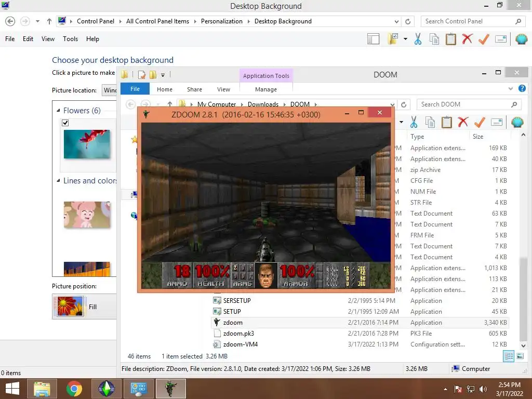Click Copy icon in DOOM window toolbar
This screenshot has height=399, width=532.
[x=430, y=122]
